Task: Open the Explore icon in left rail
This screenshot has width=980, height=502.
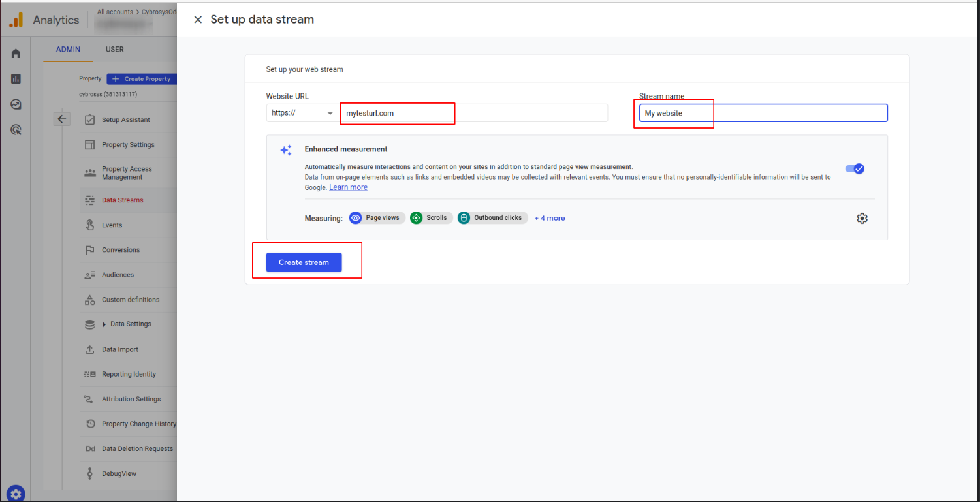Action: coord(16,104)
